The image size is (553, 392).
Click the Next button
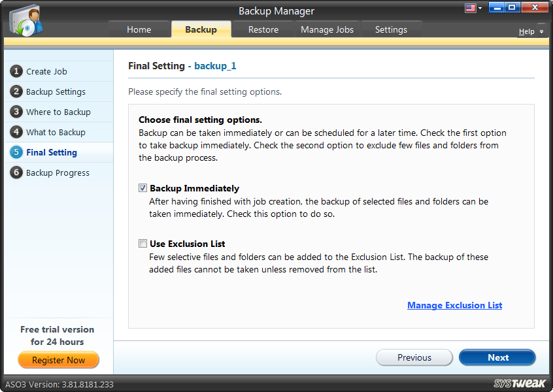tap(497, 357)
